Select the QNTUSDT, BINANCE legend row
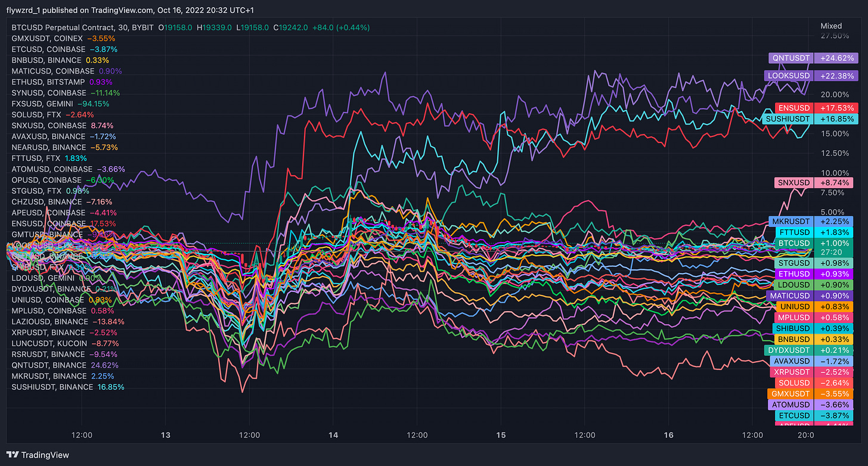868x466 pixels. tap(65, 365)
